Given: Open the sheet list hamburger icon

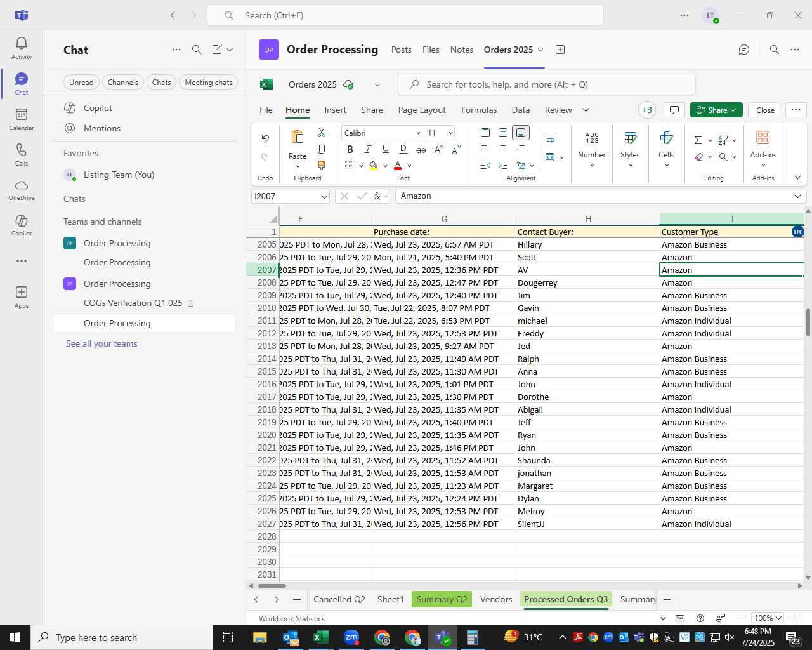Looking at the screenshot, I should tap(297, 600).
